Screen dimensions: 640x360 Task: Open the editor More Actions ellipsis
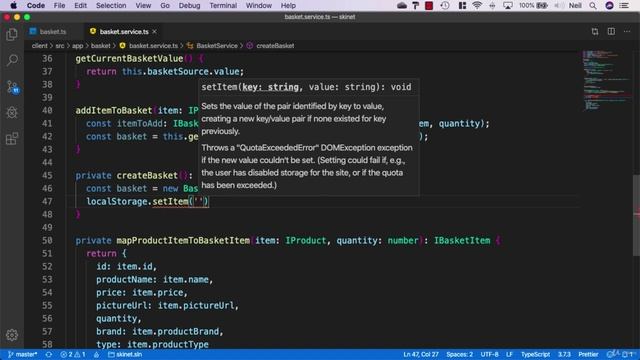(x=627, y=31)
